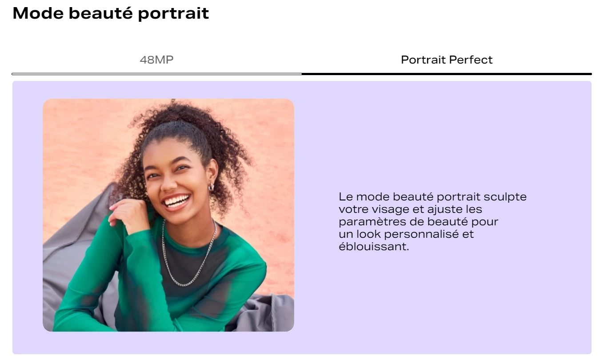Click 'Le mode beauté portrait sculpte' line

coord(432,196)
